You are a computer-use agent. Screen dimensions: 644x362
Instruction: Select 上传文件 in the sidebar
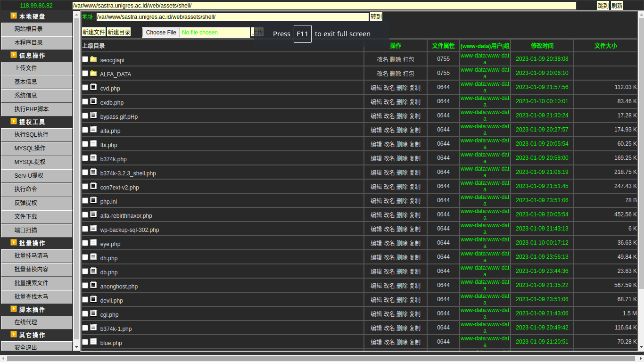coord(36,68)
